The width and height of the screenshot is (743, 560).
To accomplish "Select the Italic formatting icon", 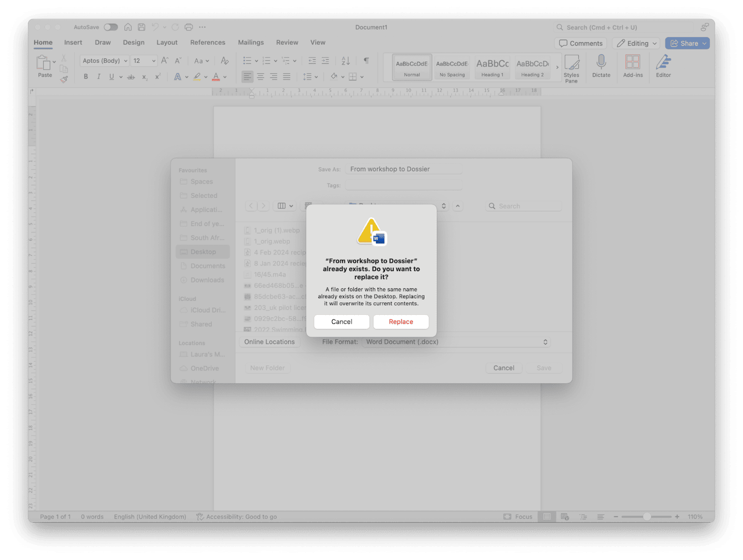I will point(98,77).
